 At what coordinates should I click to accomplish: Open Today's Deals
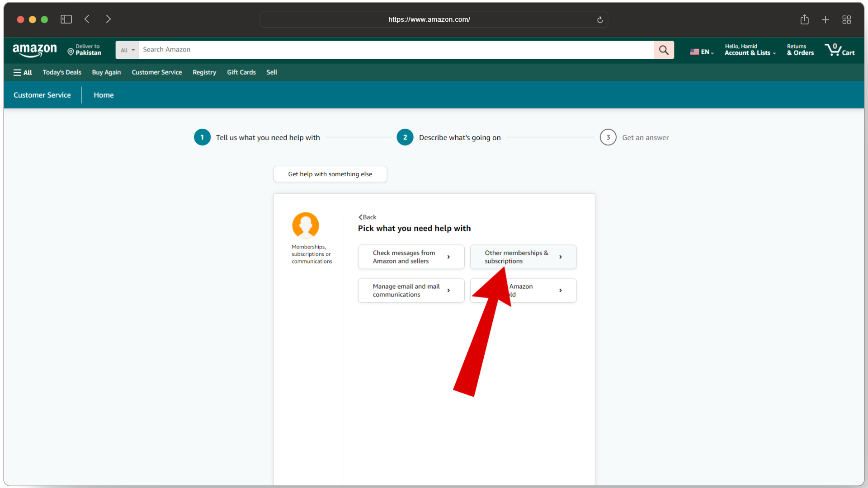62,72
